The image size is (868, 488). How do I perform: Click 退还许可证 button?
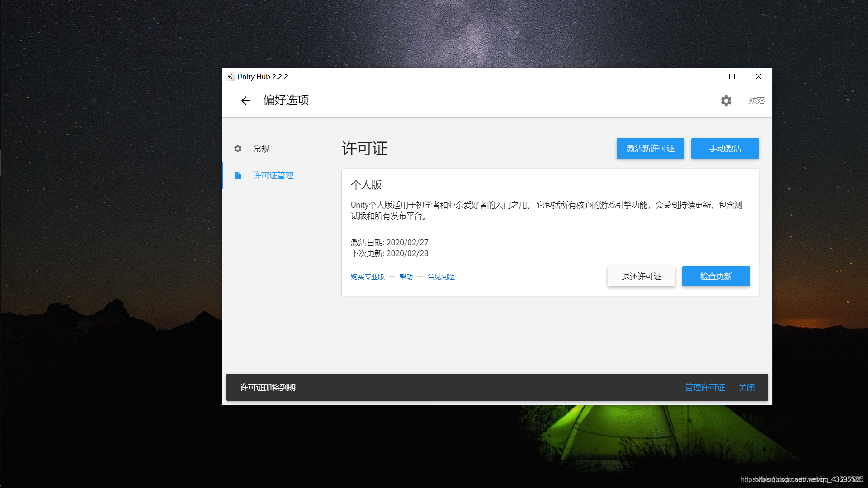tap(641, 277)
